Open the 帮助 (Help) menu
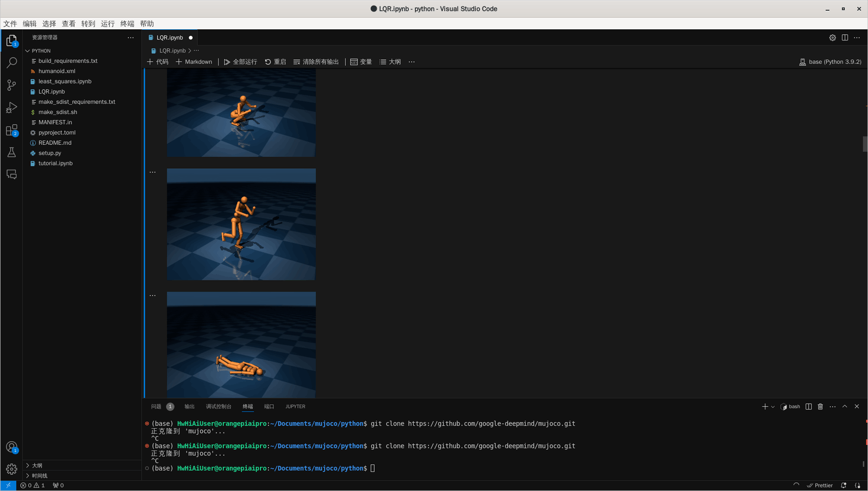This screenshot has height=491, width=868. pyautogui.click(x=147, y=24)
